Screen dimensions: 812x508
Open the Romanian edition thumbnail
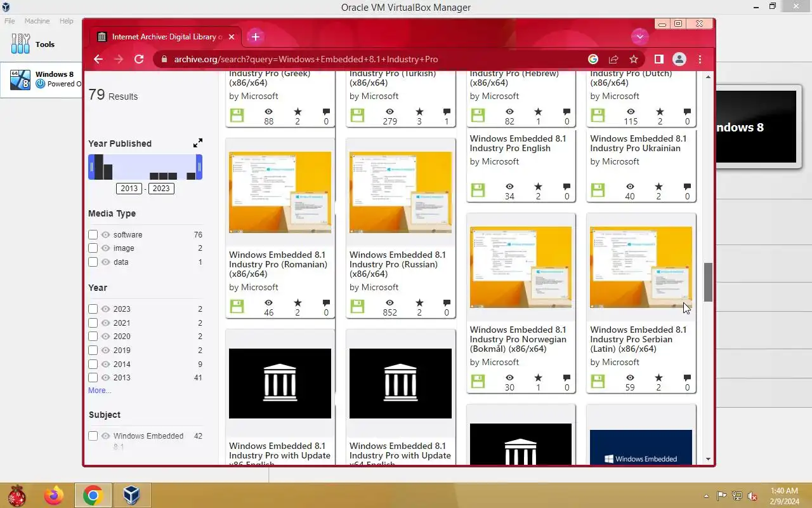[x=280, y=192]
